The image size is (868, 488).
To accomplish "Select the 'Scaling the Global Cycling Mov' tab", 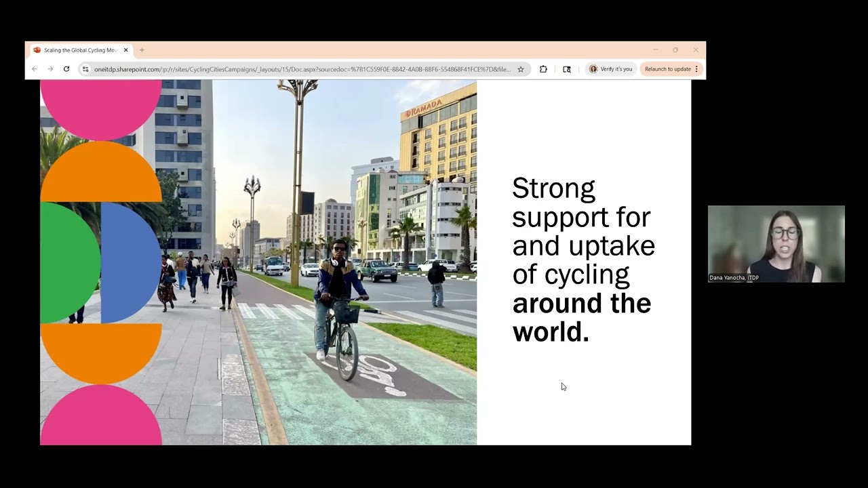I will coord(81,50).
